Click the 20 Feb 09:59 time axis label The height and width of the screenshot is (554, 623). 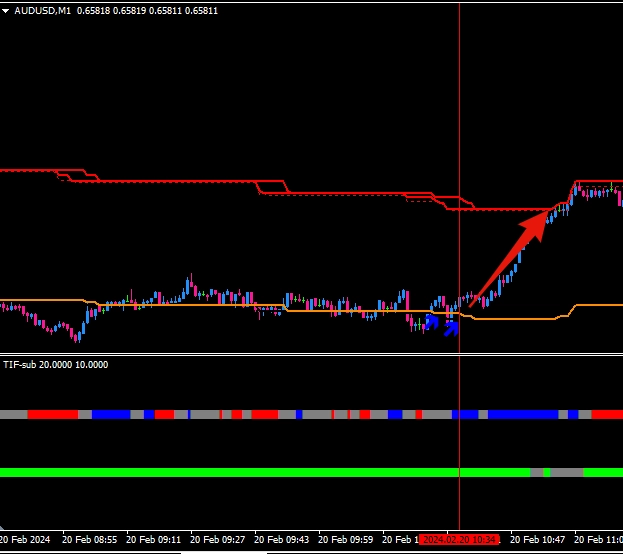pyautogui.click(x=345, y=539)
